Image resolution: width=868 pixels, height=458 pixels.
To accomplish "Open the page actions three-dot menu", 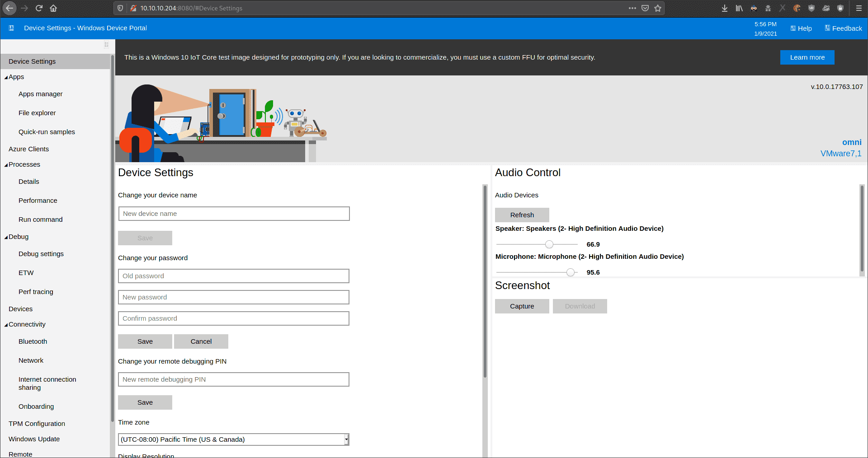I will (632, 8).
